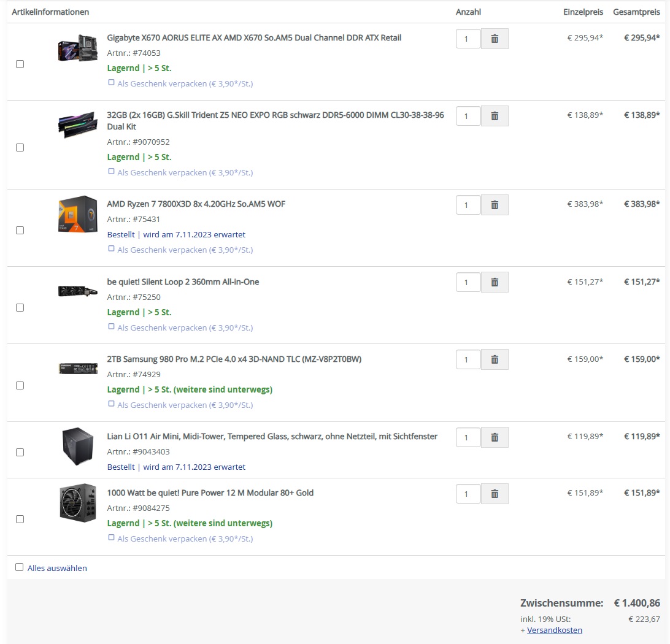
Task: Click the Zwischensumme amount € 1.400,86
Action: point(637,603)
